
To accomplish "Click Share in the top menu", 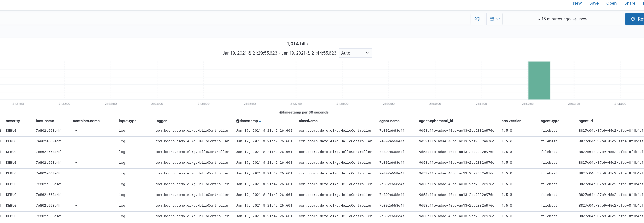I will pos(630,3).
